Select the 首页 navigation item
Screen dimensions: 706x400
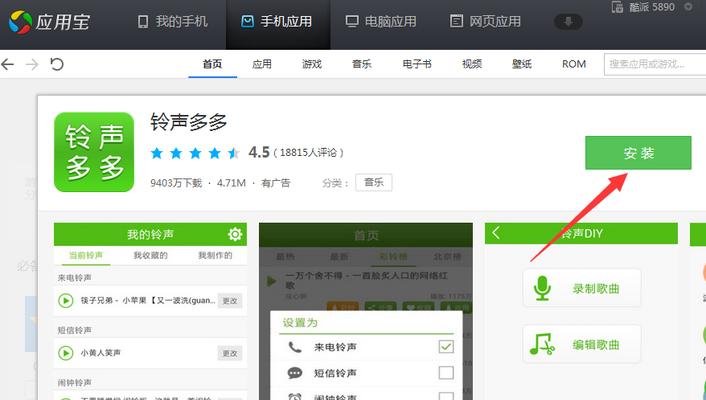212,64
